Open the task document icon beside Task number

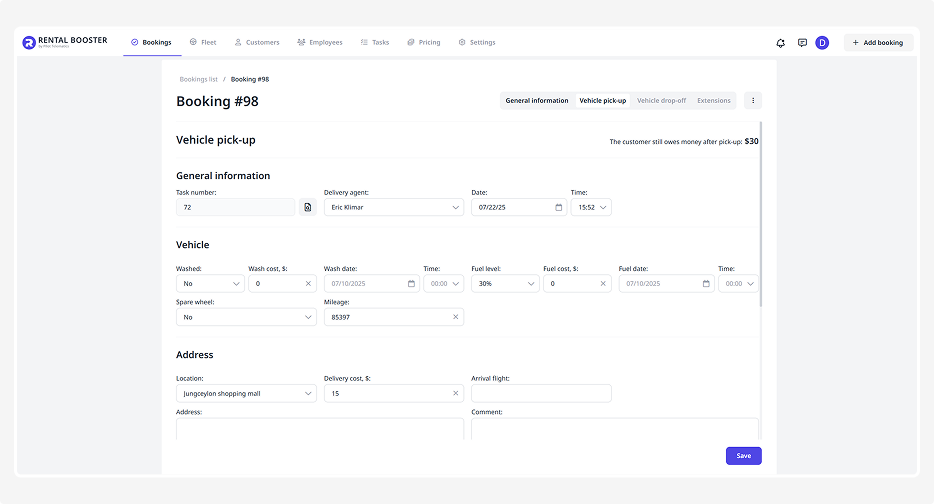(308, 207)
